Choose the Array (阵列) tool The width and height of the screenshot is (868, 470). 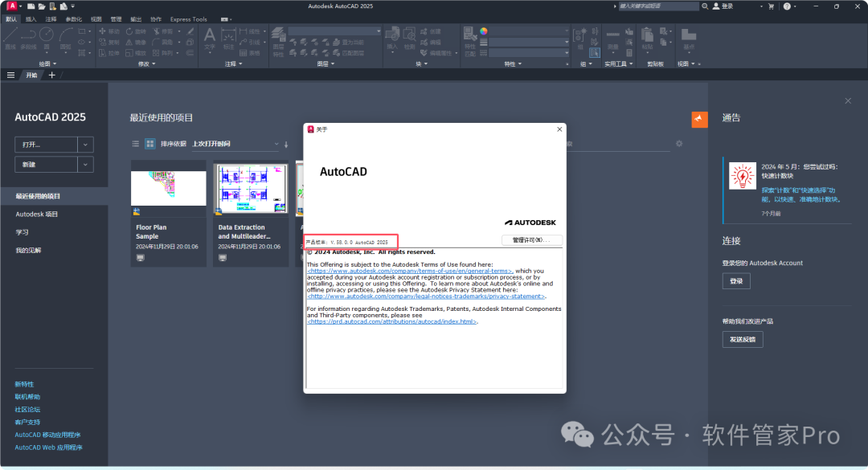click(x=163, y=53)
